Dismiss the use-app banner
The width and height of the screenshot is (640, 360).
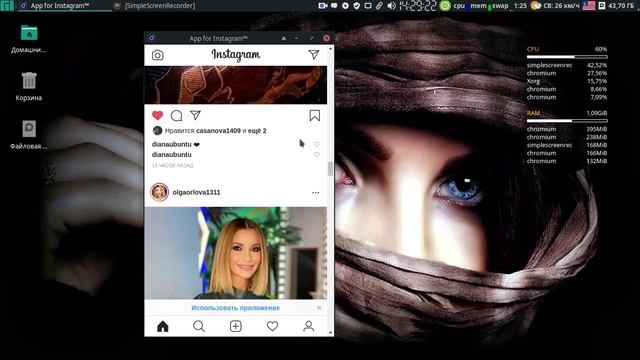coord(319,308)
